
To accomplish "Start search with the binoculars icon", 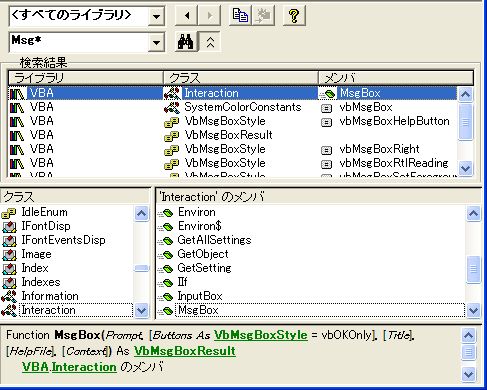I will click(x=186, y=42).
